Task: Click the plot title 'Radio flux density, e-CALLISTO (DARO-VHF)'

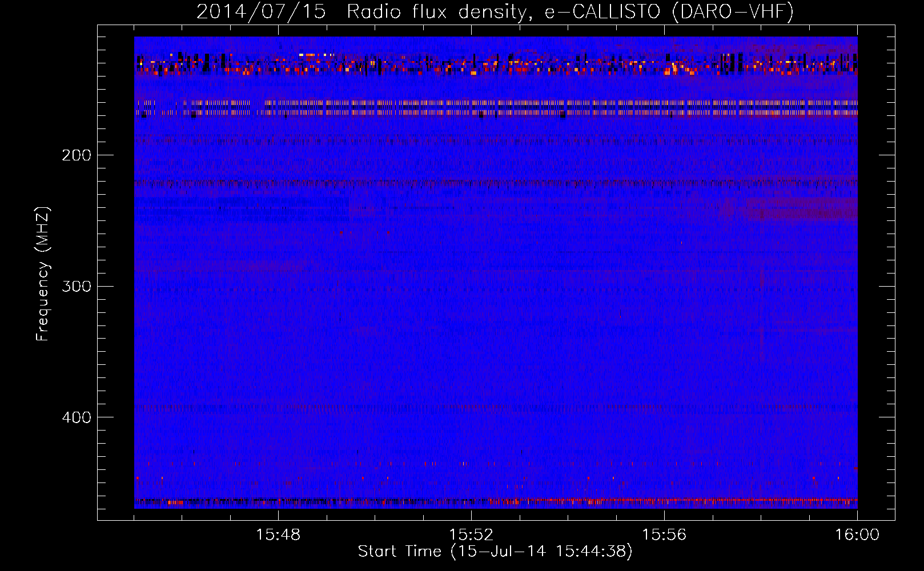Action: tap(571, 11)
